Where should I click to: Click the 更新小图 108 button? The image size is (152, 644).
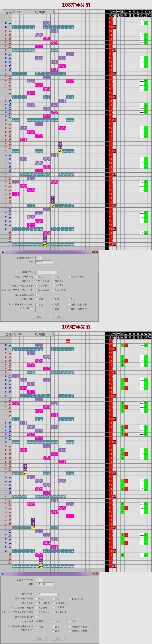coord(14,12)
